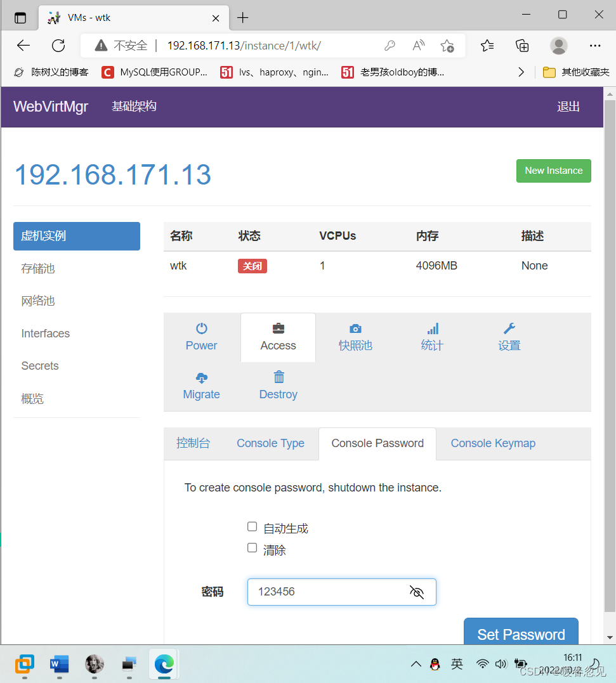Open the tab actions menu icon
Screen dimensions: 616x683
click(20, 18)
